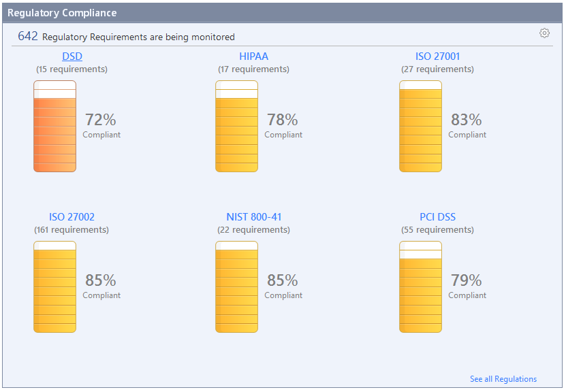Click the 72% Compliant value for DSD
566x392 pixels.
coord(101,120)
